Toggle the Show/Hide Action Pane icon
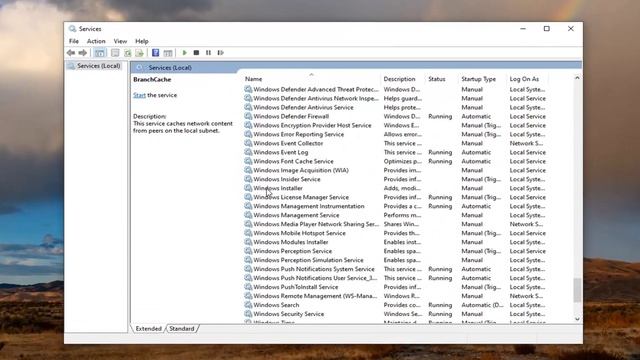This screenshot has height=360, width=640. (x=167, y=53)
